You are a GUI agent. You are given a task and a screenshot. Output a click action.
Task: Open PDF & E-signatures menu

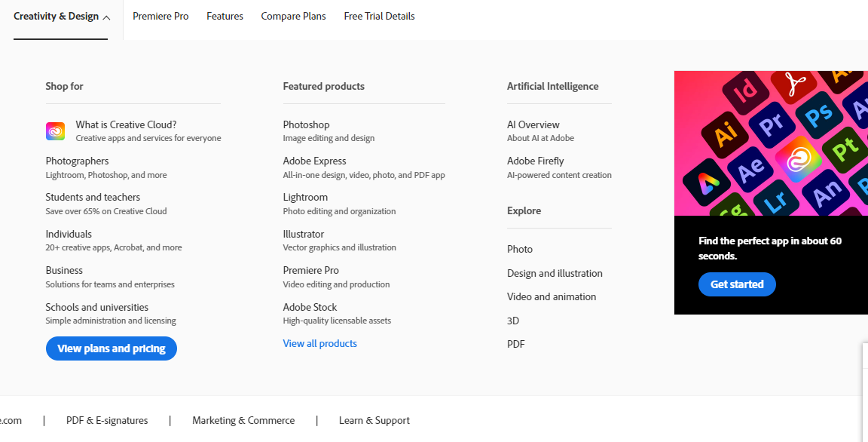coord(107,420)
